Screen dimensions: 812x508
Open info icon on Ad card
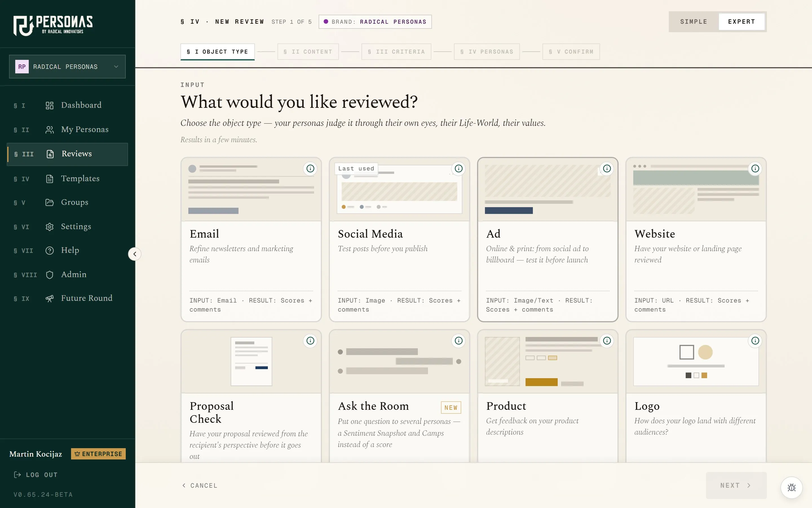click(607, 168)
